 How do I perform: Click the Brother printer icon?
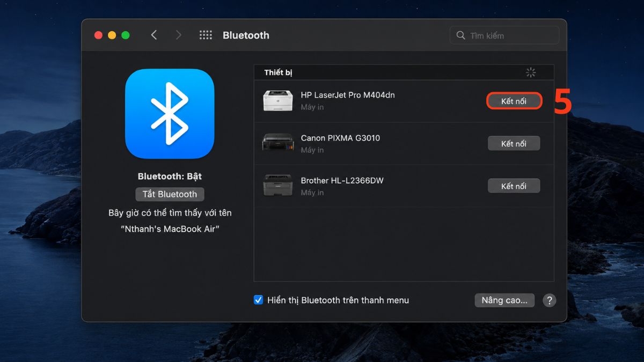pos(278,186)
